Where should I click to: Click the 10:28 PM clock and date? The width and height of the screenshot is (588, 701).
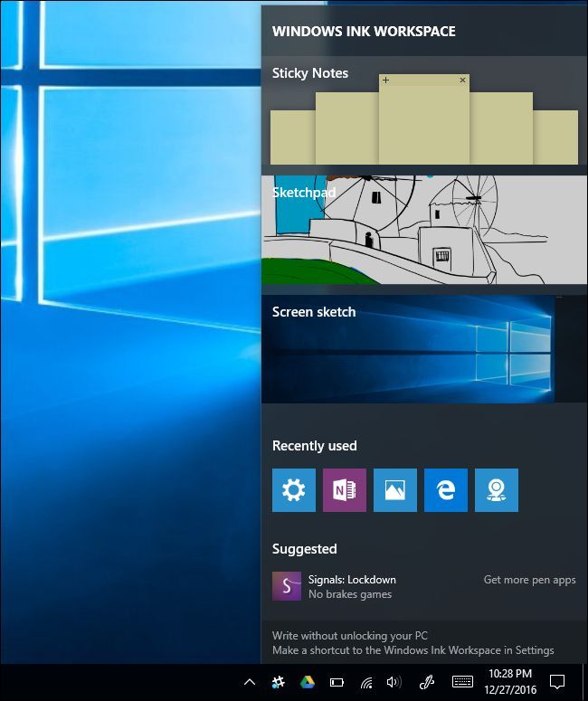(x=510, y=682)
